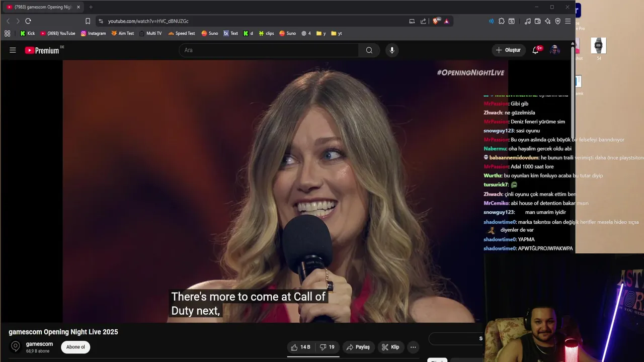
Task: Open (3693) YouTube bookmark
Action: coord(58,34)
